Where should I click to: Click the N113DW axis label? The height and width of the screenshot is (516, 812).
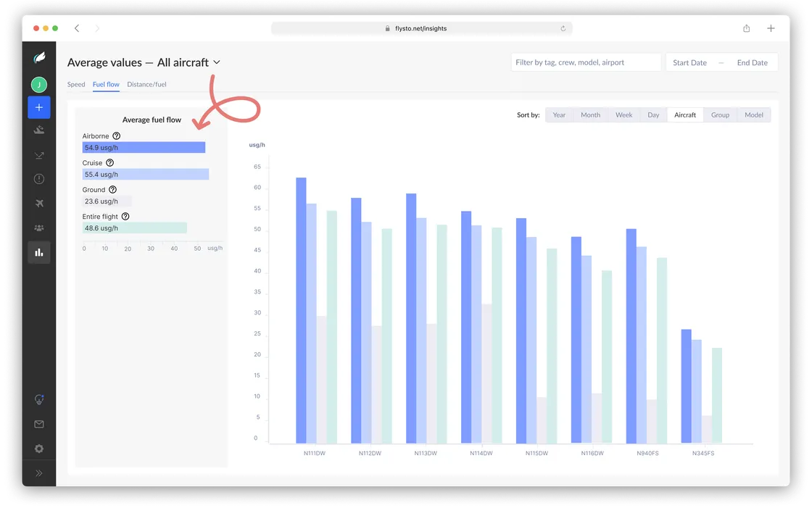click(426, 454)
